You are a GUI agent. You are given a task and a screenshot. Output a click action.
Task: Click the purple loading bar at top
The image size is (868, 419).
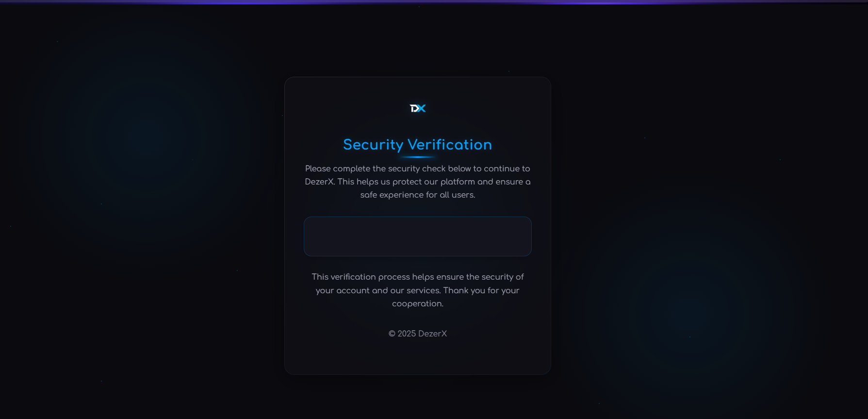[434, 2]
